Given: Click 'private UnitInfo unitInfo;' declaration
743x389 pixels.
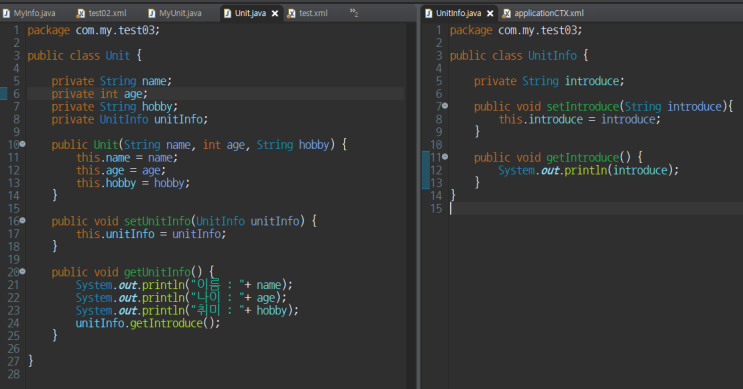Looking at the screenshot, I should tap(130, 119).
